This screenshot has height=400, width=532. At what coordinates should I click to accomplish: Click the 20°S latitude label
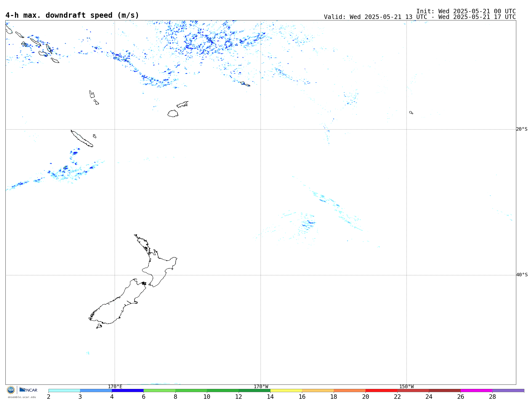click(522, 129)
